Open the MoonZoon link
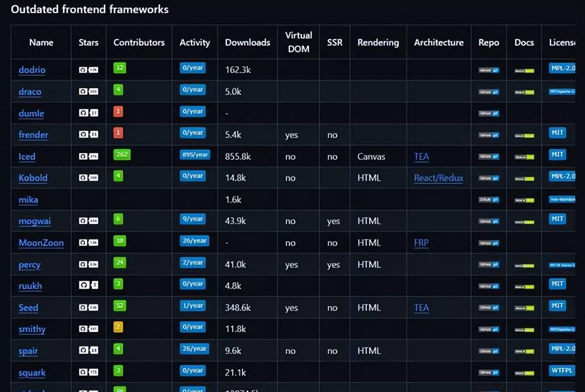This screenshot has width=585, height=392. coord(41,243)
